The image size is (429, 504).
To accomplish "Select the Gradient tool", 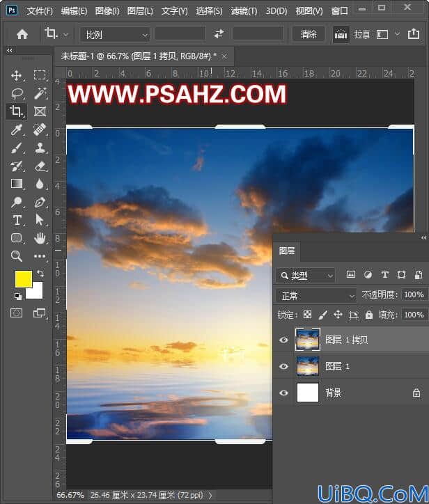I will tap(17, 184).
